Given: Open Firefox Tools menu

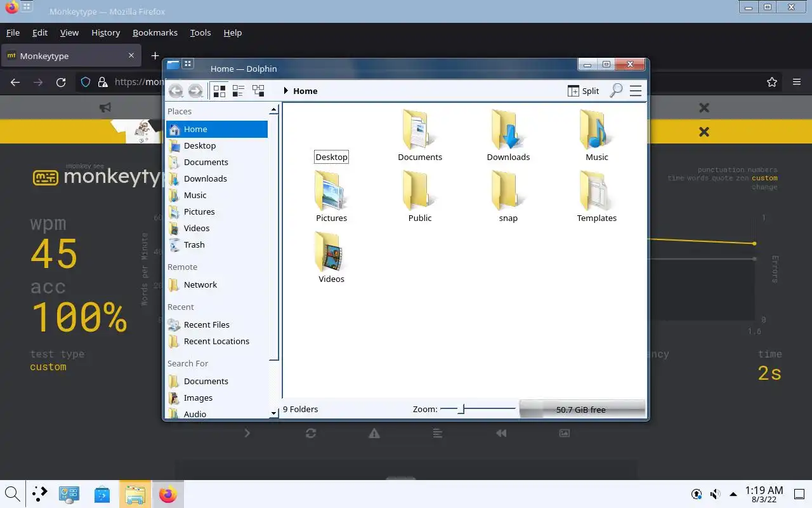Looking at the screenshot, I should [x=200, y=32].
